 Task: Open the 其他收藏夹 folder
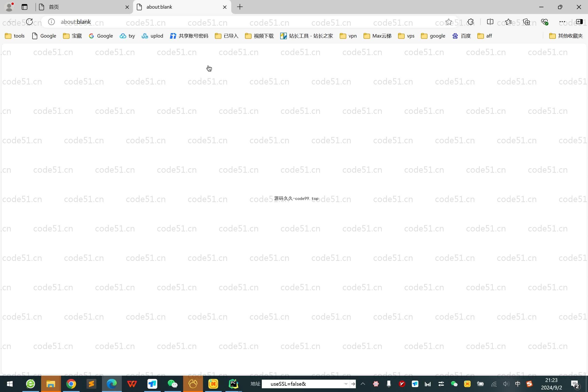566,36
